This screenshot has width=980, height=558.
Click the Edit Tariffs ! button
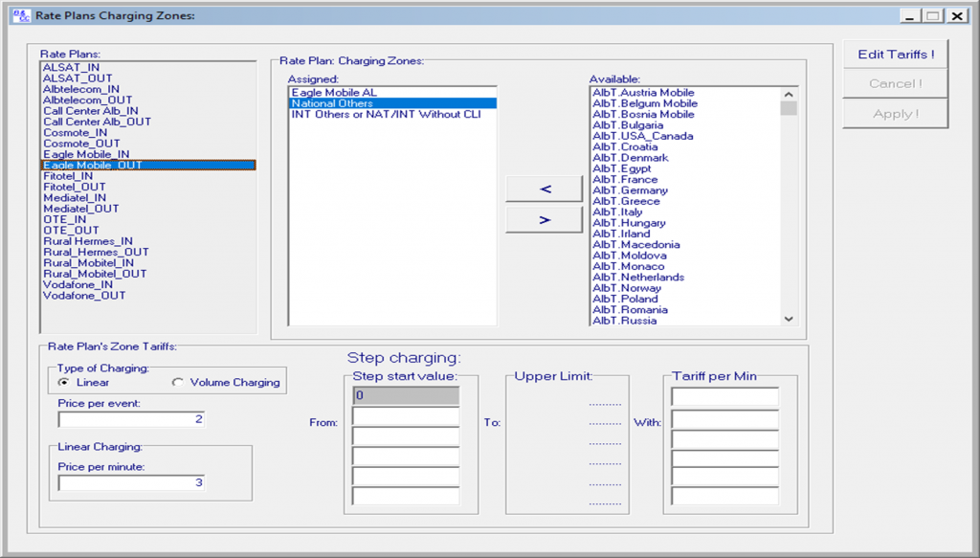click(895, 55)
